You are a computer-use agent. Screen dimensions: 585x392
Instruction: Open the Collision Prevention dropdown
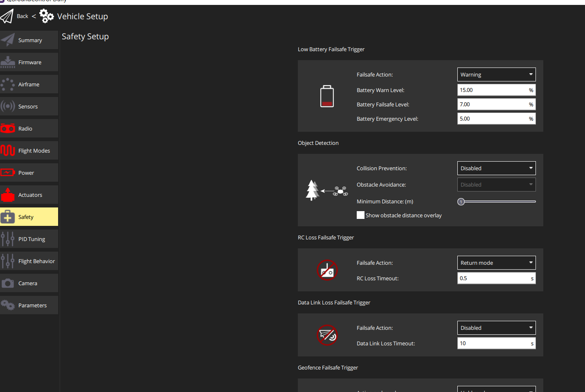tap(496, 168)
